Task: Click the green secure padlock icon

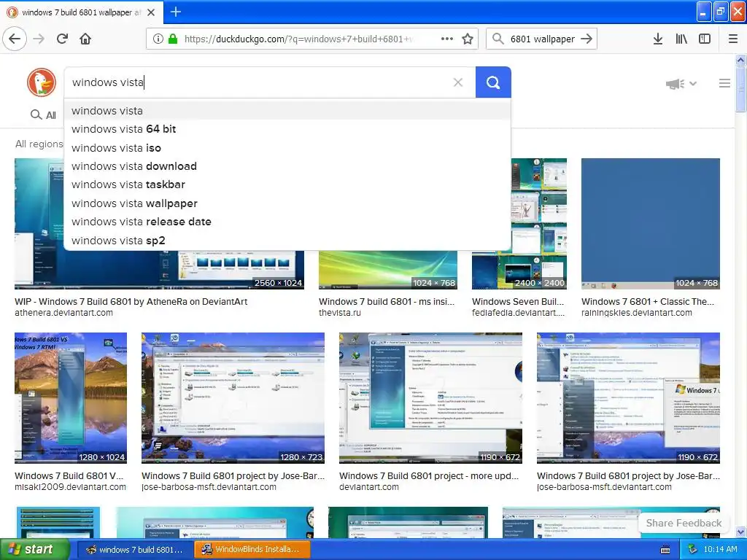Action: 173,39
